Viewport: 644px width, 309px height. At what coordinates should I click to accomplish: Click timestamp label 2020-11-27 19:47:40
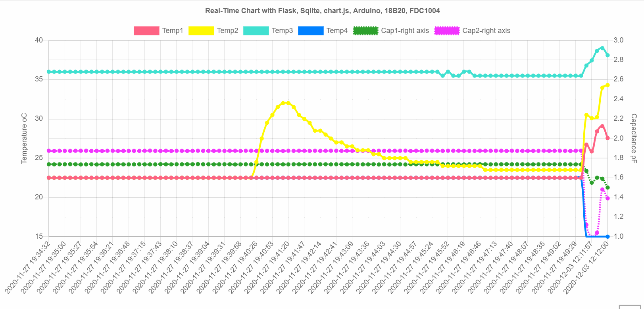[490, 267]
